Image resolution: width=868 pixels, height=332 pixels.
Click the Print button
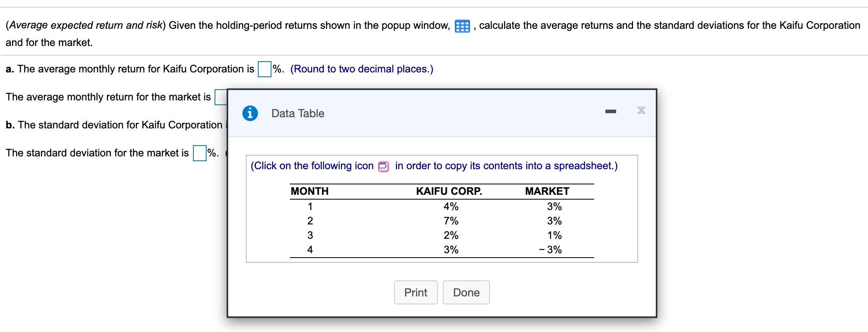pos(416,292)
